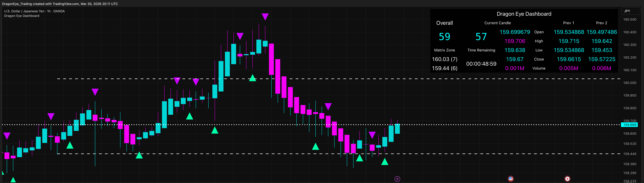The width and height of the screenshot is (644, 183).
Task: Select Prev 2 volume 0.006M
Action: [x=602, y=68]
